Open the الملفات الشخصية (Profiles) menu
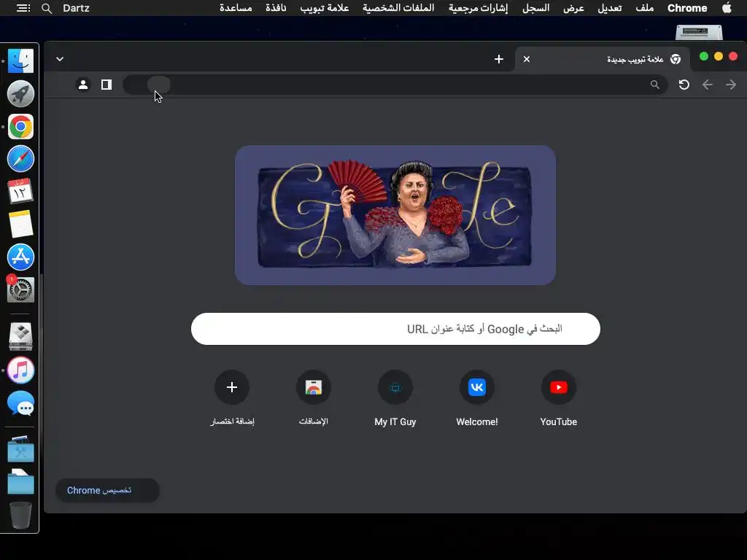The width and height of the screenshot is (747, 560). click(x=398, y=8)
